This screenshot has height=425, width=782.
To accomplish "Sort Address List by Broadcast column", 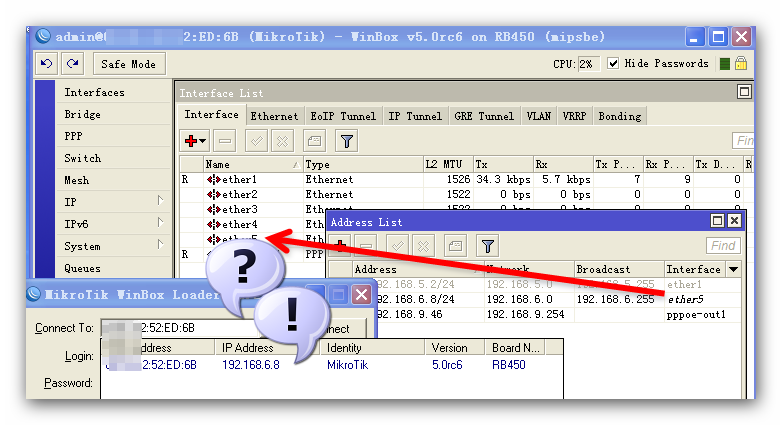I will (619, 269).
